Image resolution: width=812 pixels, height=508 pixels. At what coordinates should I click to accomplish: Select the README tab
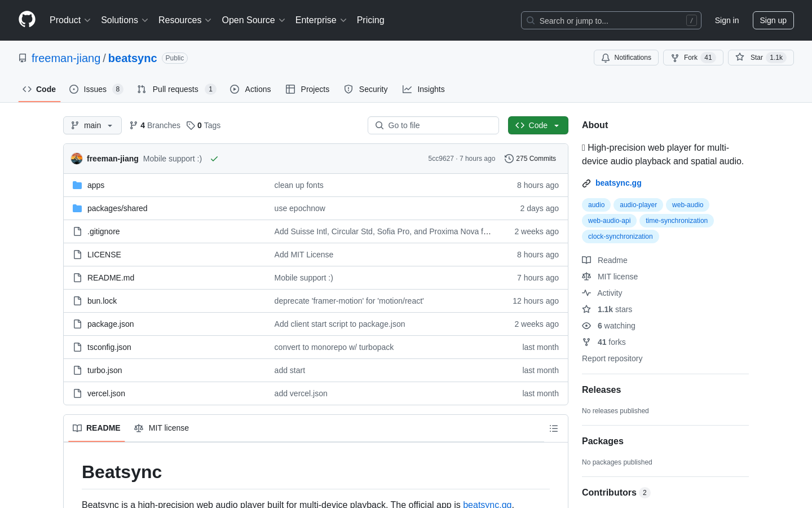(x=96, y=428)
